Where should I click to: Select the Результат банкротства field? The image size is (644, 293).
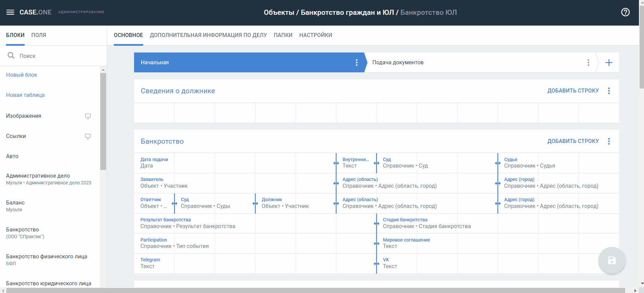255,223
